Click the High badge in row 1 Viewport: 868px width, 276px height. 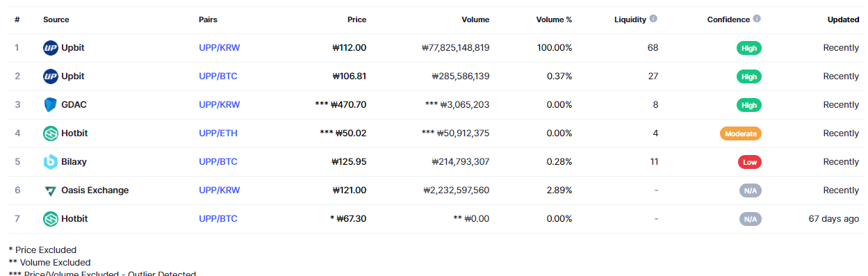click(x=749, y=48)
